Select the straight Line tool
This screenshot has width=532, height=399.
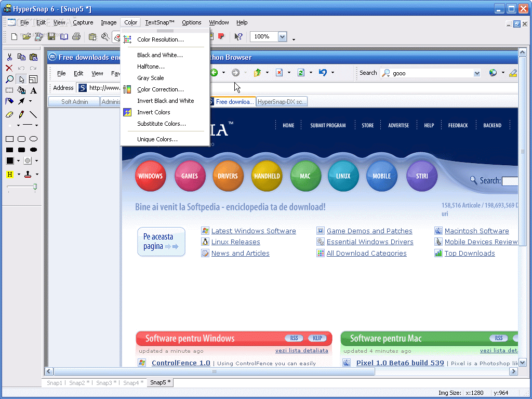click(33, 115)
